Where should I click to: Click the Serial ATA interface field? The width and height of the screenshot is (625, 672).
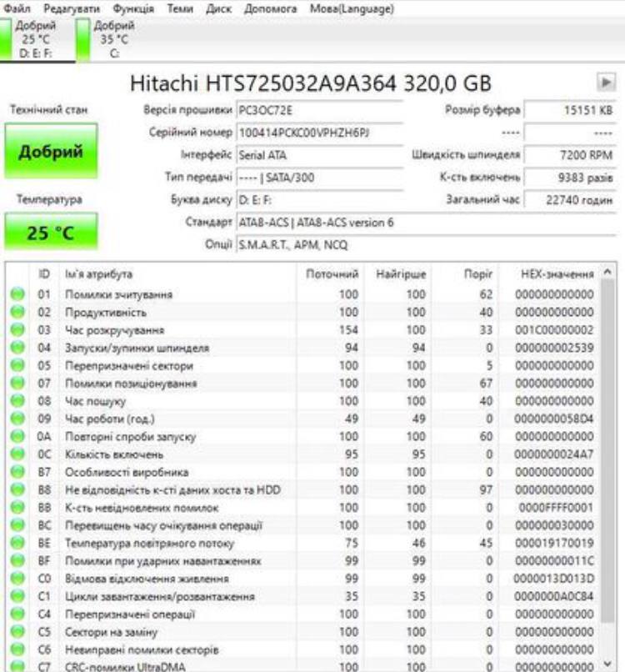pos(319,155)
